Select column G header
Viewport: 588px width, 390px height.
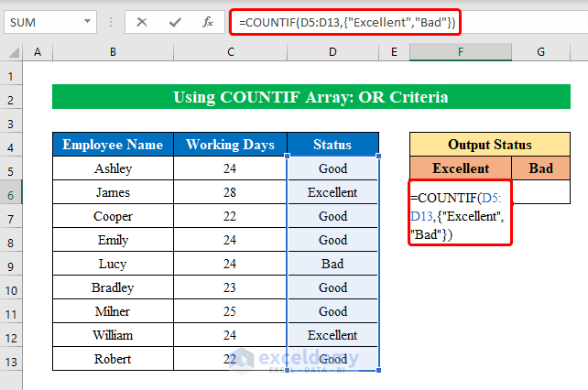[x=540, y=52]
